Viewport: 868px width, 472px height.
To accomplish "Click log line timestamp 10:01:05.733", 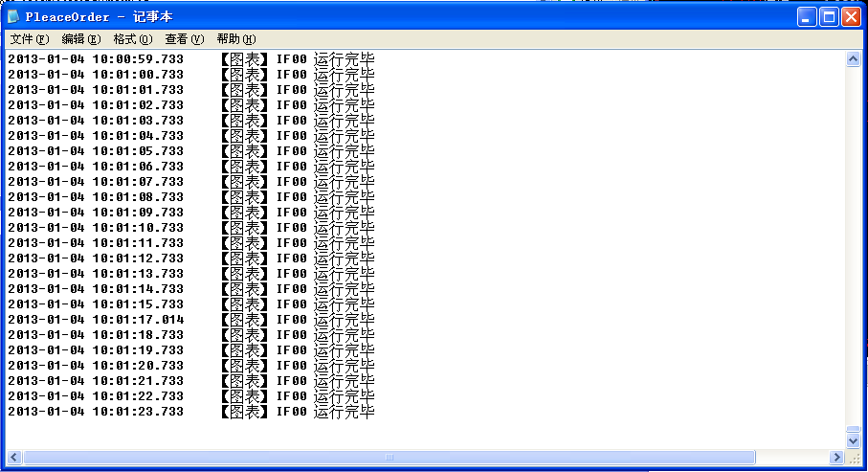I will click(137, 151).
